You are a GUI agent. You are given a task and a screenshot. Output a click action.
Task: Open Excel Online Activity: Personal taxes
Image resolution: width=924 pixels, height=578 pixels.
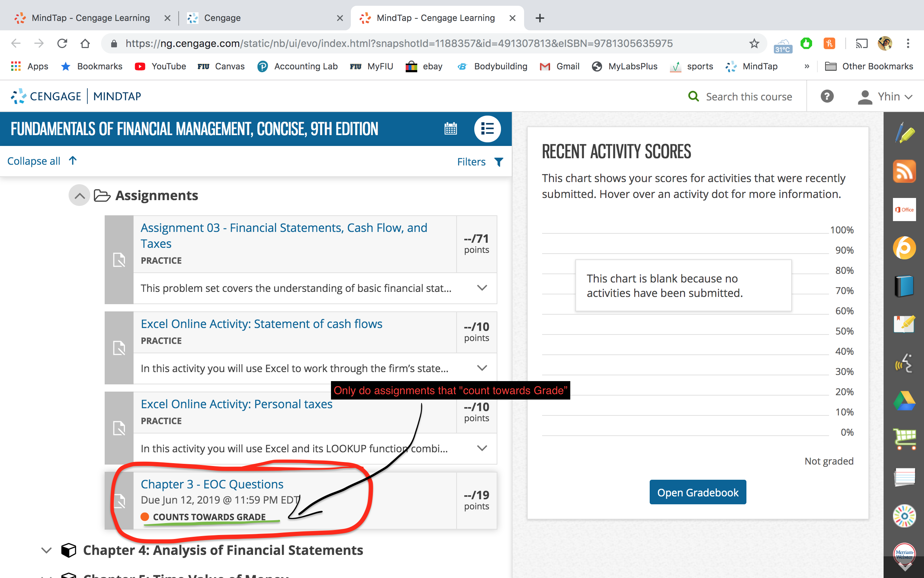(237, 404)
